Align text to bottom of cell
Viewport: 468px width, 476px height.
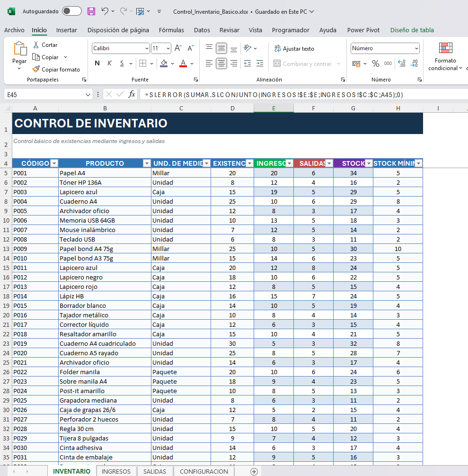(234, 49)
